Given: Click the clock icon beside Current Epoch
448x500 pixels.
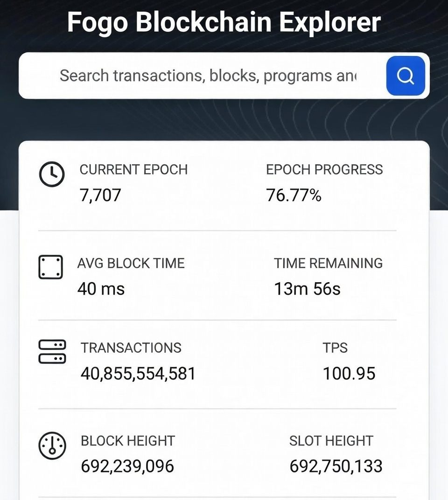Looking at the screenshot, I should coord(52,174).
